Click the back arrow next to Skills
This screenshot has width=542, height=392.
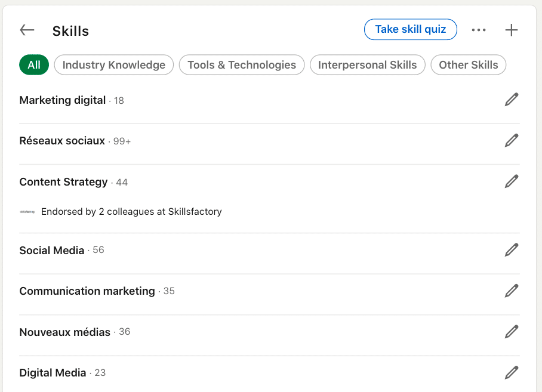[x=27, y=30]
